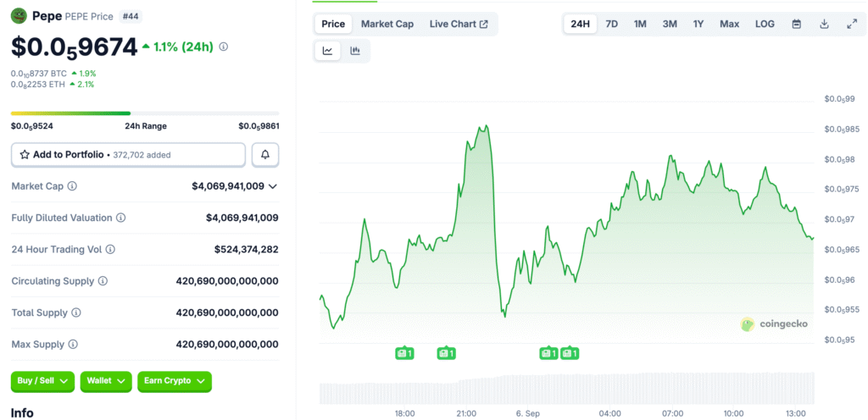Open the calendar date range picker
The height and width of the screenshot is (420, 868).
[797, 24]
